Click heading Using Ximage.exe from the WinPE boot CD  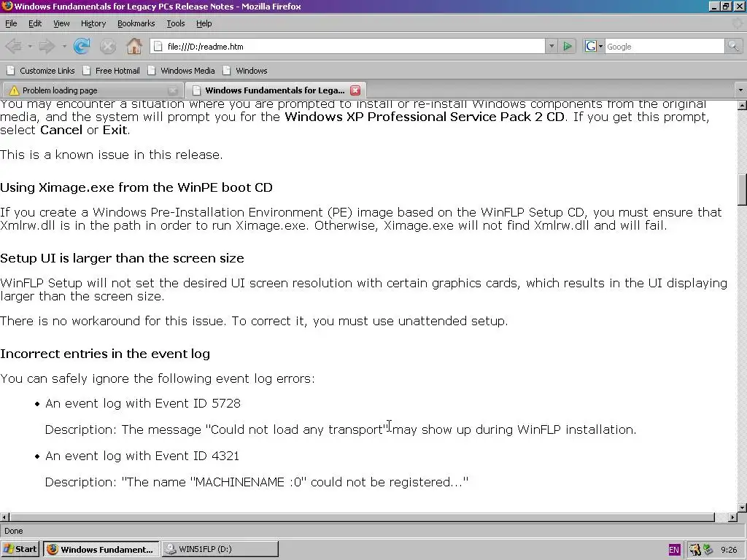point(136,187)
